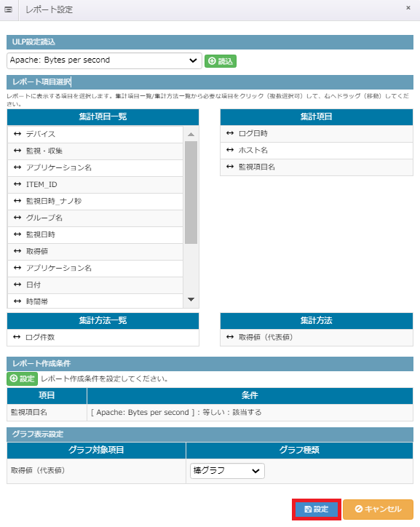Click the orange キャンセル button
The image size is (420, 527).
378,510
